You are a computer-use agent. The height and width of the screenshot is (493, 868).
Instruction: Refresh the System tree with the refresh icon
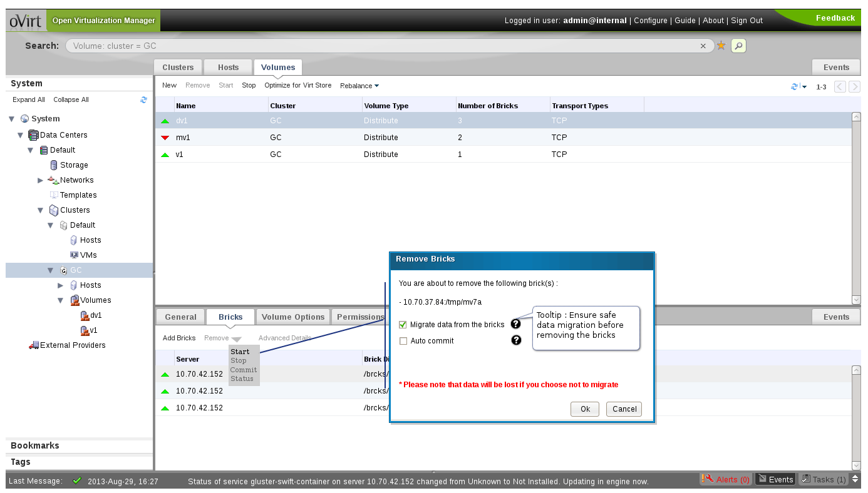(144, 99)
